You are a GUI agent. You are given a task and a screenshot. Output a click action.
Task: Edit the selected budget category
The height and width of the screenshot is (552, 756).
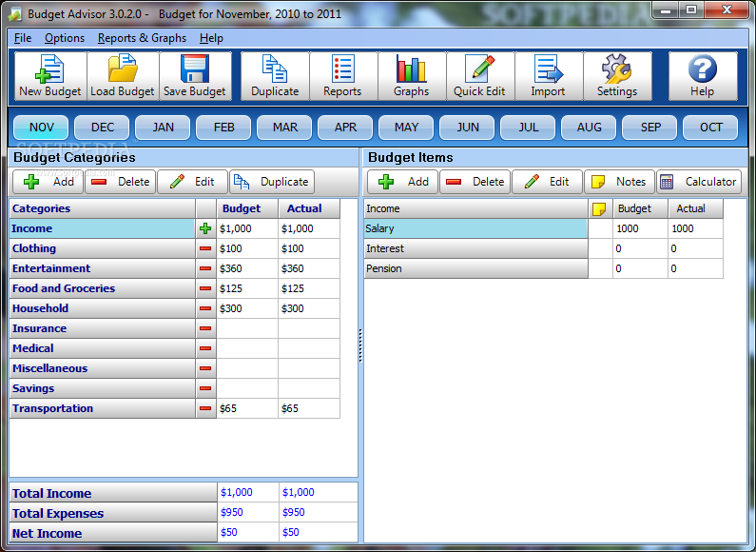[x=192, y=182]
